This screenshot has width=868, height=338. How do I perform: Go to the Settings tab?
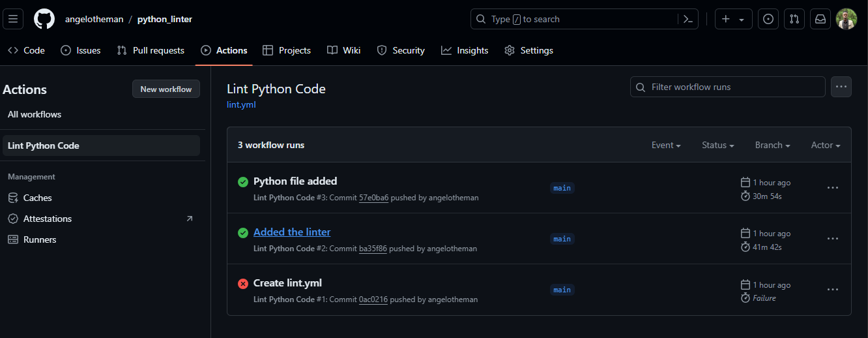(528, 50)
